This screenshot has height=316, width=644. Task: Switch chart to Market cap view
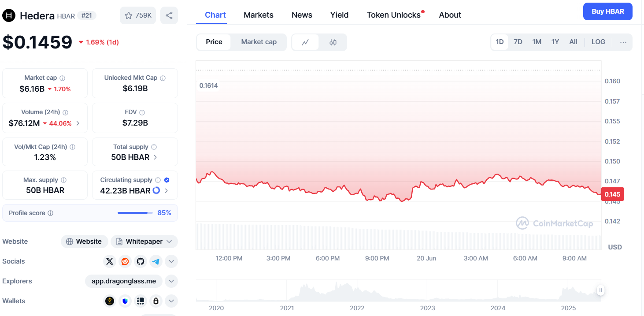pos(259,42)
